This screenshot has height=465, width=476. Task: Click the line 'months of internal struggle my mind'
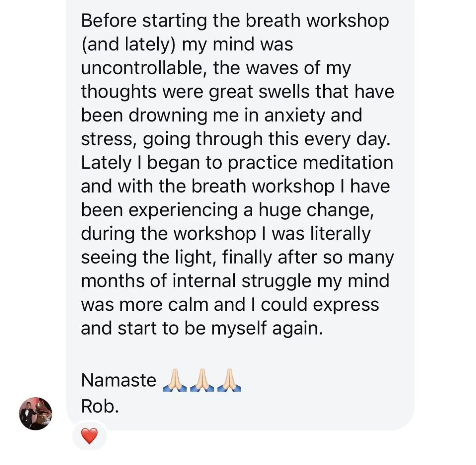235,281
